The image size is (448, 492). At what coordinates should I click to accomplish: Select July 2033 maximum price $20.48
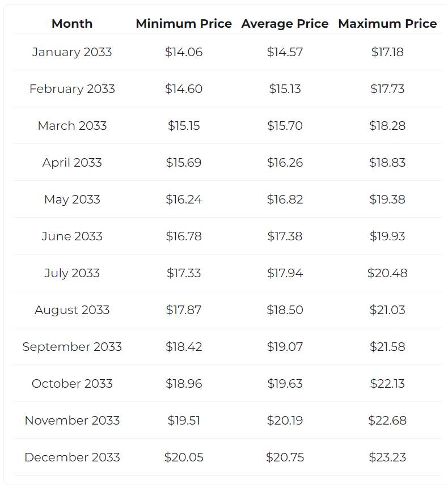(387, 273)
